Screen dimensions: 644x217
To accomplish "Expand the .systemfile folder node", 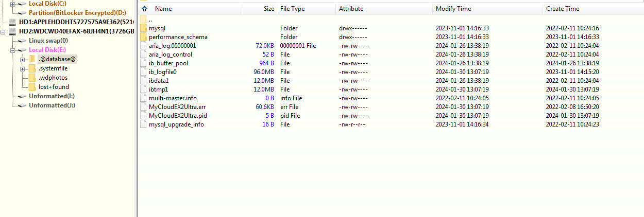I will pyautogui.click(x=22, y=68).
